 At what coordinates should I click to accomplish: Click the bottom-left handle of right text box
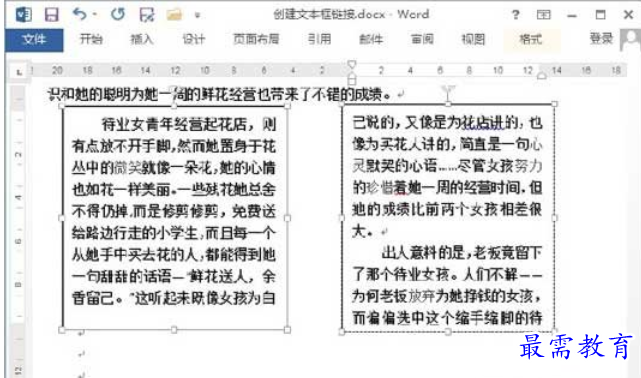point(342,332)
